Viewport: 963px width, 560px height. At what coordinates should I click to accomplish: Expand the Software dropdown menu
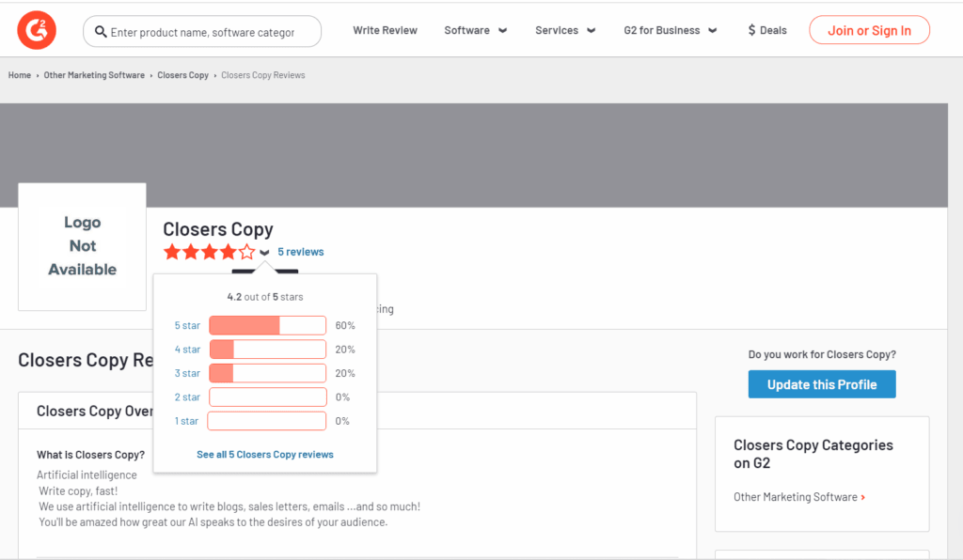[475, 30]
